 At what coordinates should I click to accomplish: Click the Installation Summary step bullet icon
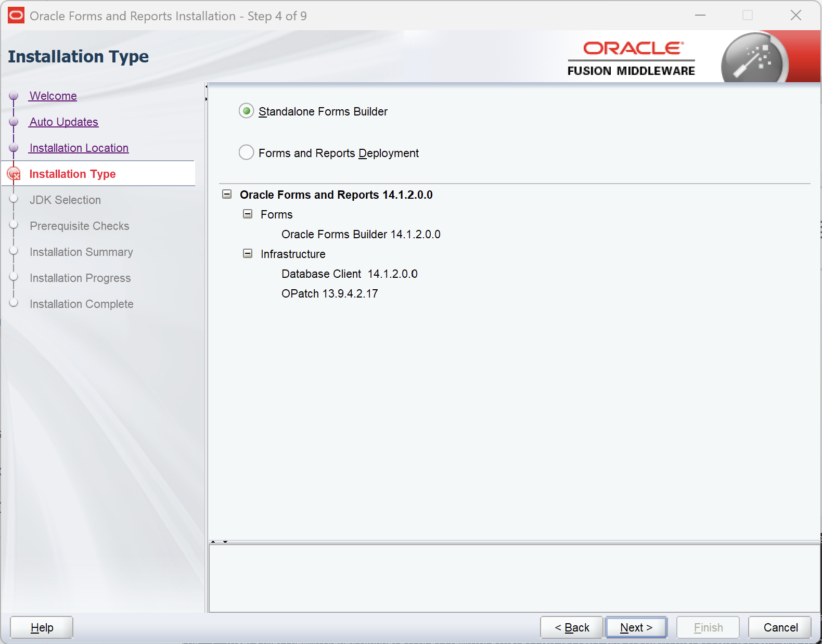(14, 251)
